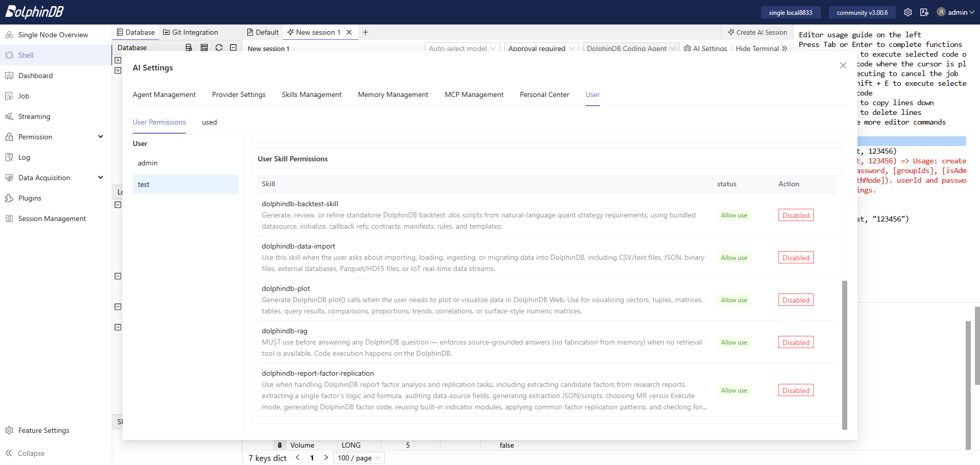Switch to the Default session tab
The image size is (980, 465).
pyautogui.click(x=263, y=32)
